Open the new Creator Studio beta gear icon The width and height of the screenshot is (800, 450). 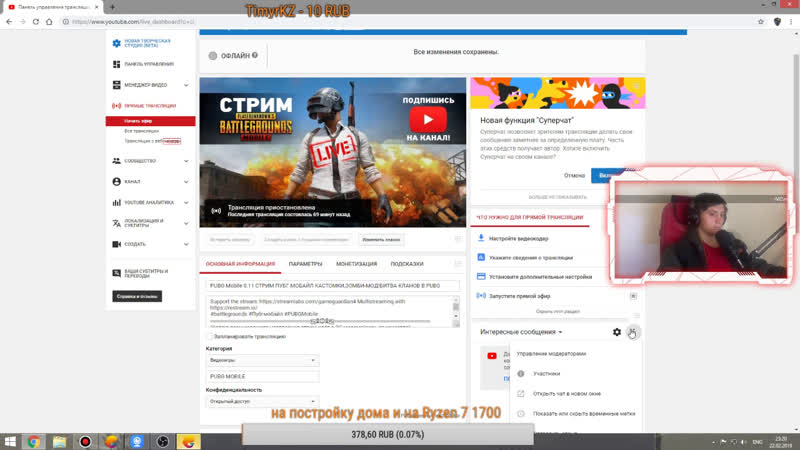point(116,43)
